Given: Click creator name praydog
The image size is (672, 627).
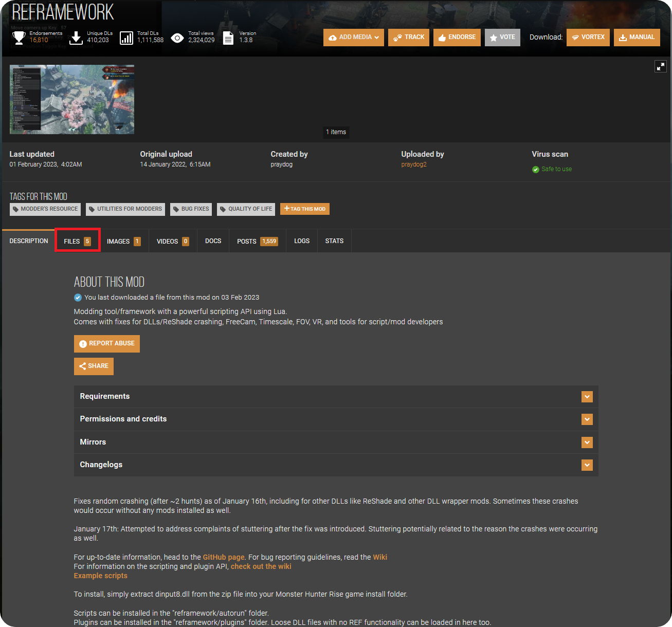Looking at the screenshot, I should [282, 164].
